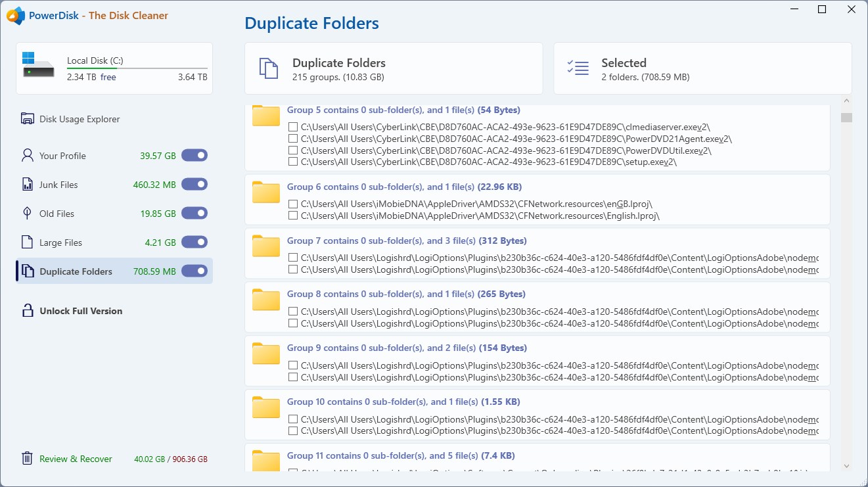868x487 pixels.
Task: Select the Local Disk (C:) drive card
Action: [114, 68]
